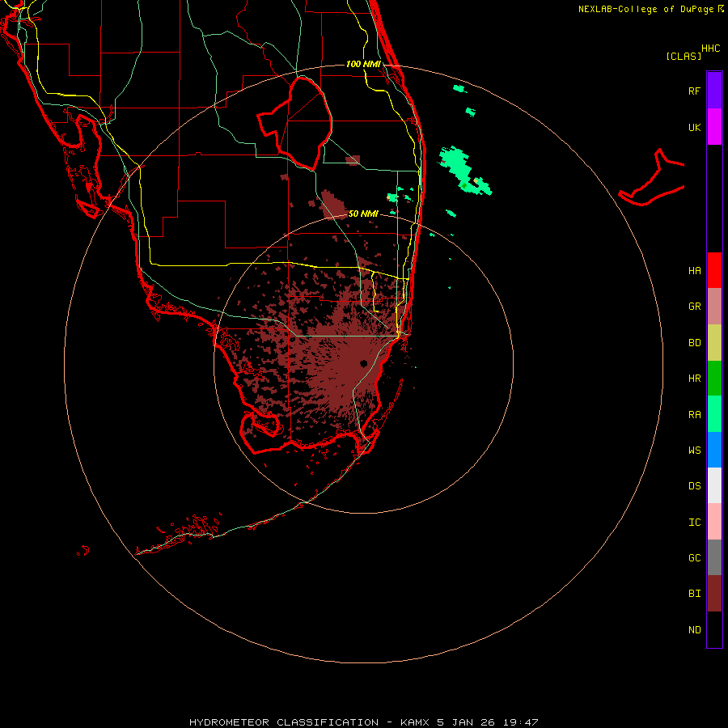Click the BI legend label
The width and height of the screenshot is (728, 728).
point(694,594)
